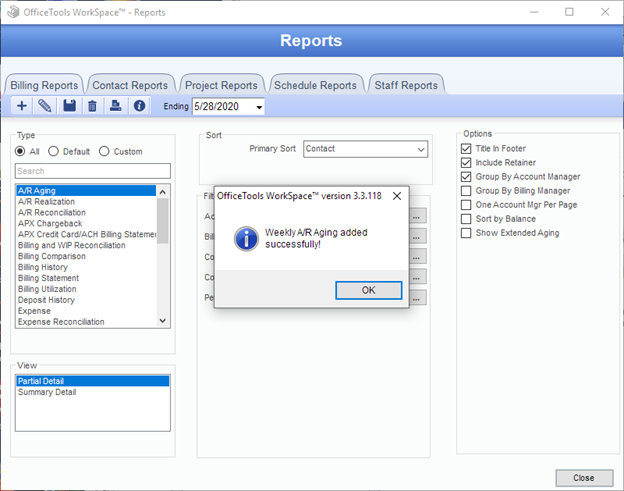
Task: Expand the Primary Sort combo box
Action: point(421,149)
